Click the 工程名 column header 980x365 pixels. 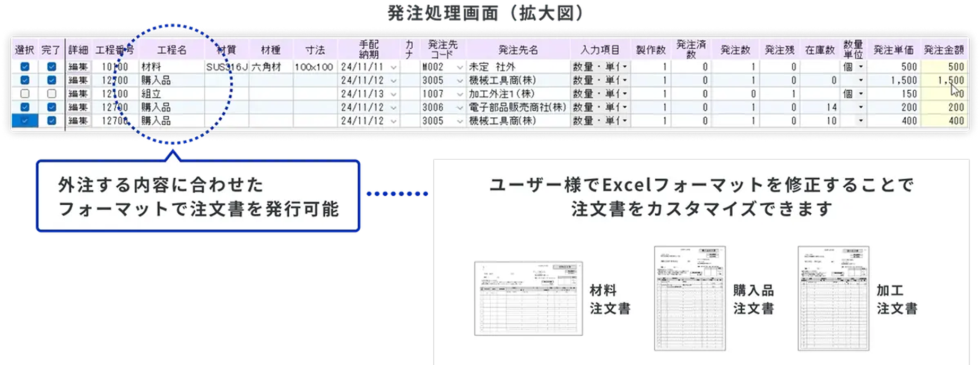pyautogui.click(x=171, y=50)
